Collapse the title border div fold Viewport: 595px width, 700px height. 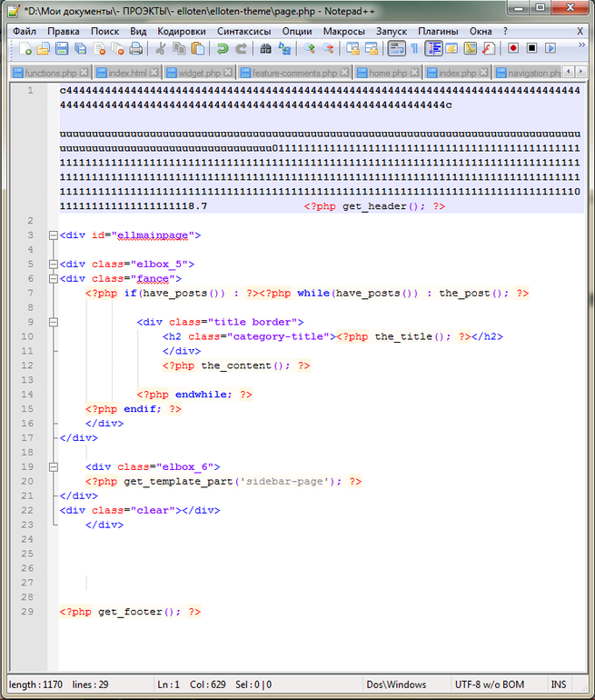tap(53, 322)
